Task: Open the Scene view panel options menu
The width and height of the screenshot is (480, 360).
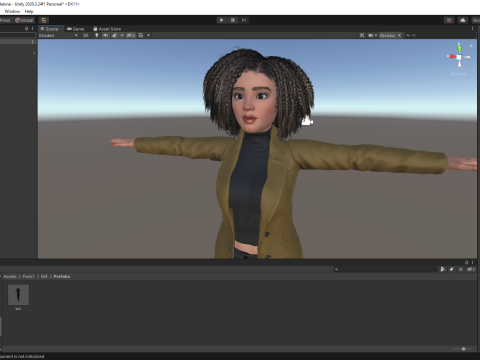Action: pos(473,29)
